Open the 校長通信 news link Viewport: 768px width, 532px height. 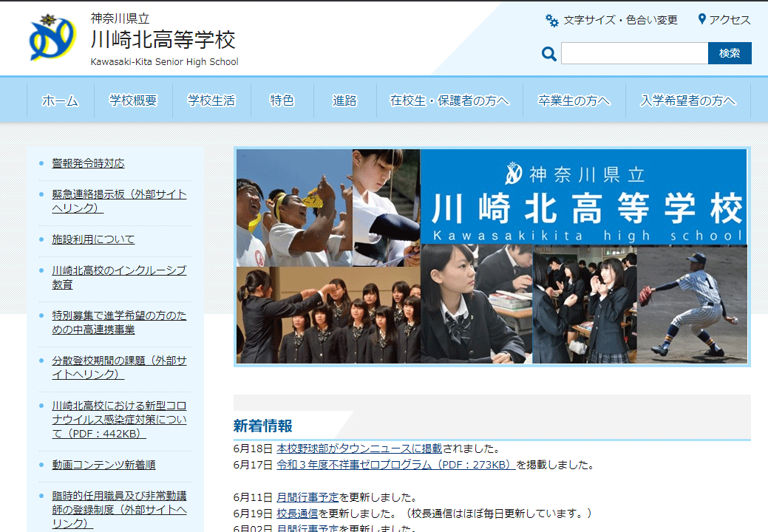tap(297, 514)
